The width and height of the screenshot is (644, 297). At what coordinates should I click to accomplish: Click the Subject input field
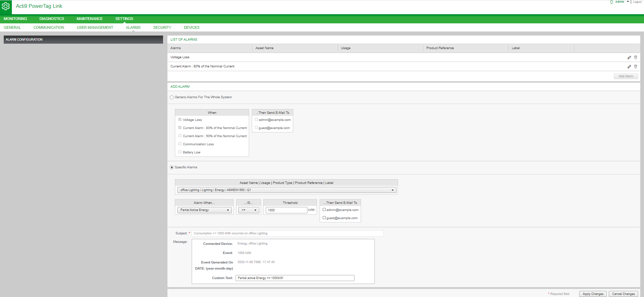pos(287,233)
